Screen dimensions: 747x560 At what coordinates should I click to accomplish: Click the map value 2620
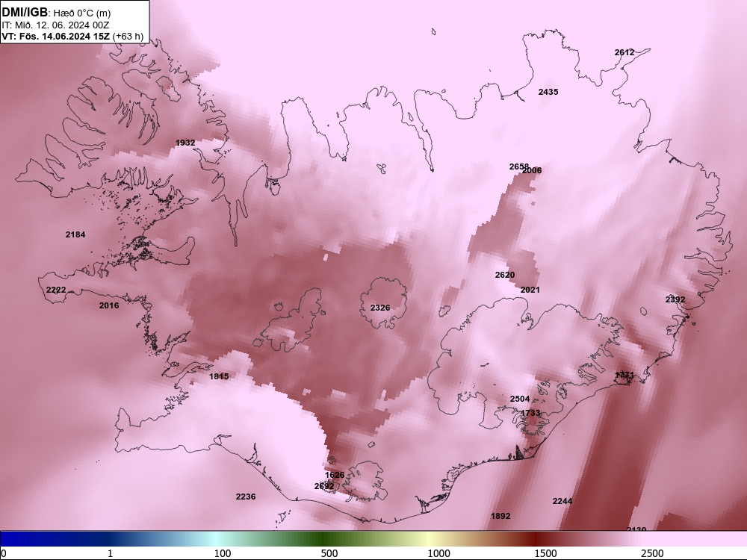pos(504,275)
